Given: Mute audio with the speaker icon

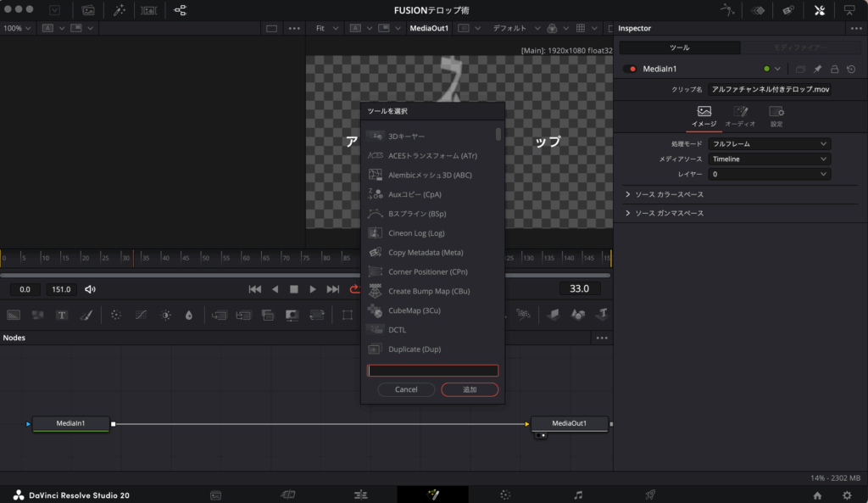Looking at the screenshot, I should (x=91, y=289).
